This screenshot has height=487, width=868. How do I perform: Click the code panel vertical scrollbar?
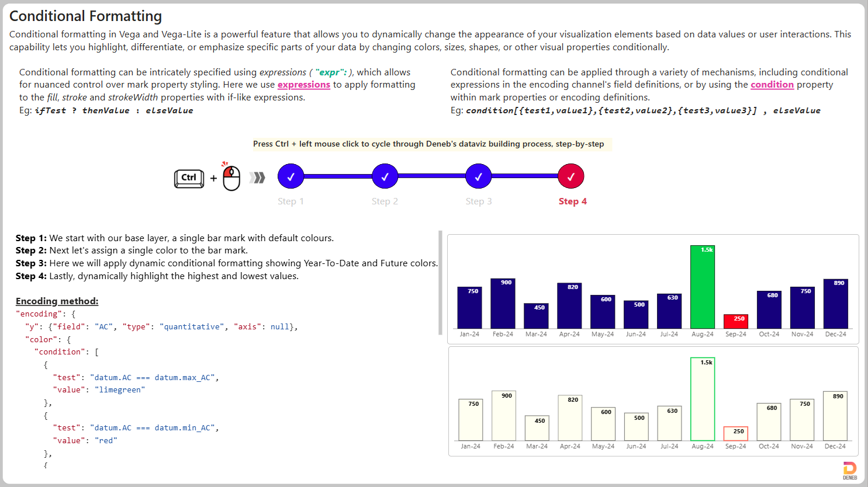click(440, 283)
